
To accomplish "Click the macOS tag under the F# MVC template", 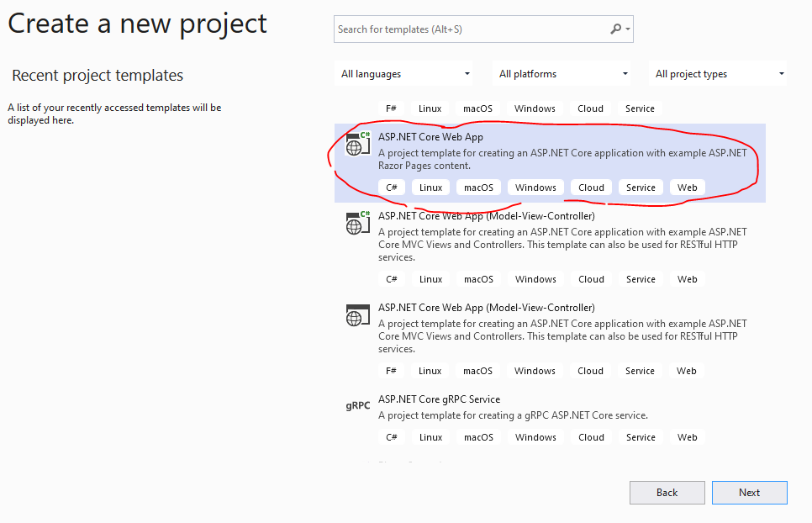I will 477,370.
